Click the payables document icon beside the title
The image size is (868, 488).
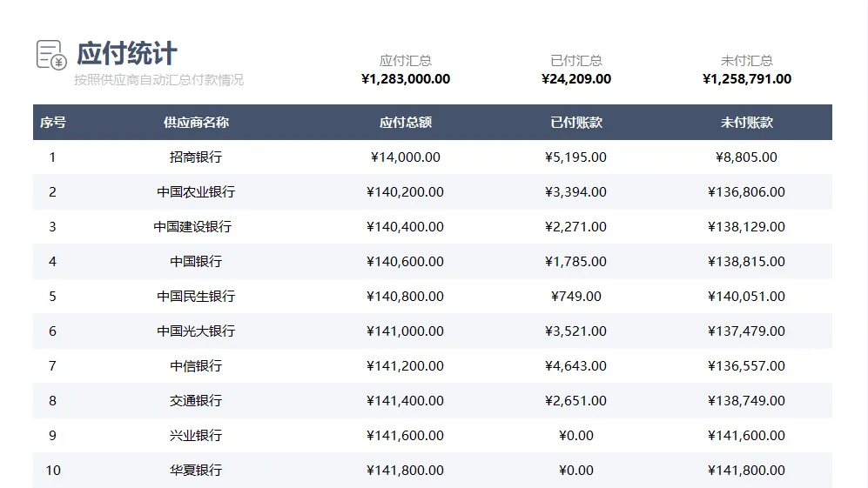[x=51, y=54]
